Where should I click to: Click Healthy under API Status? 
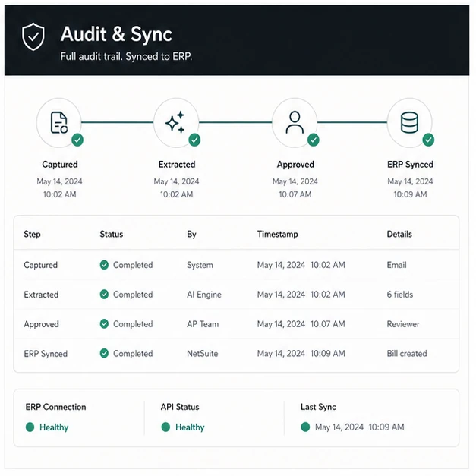(190, 427)
